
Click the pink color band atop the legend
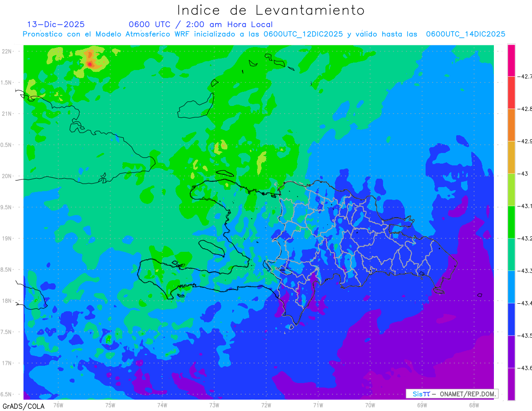point(511,60)
